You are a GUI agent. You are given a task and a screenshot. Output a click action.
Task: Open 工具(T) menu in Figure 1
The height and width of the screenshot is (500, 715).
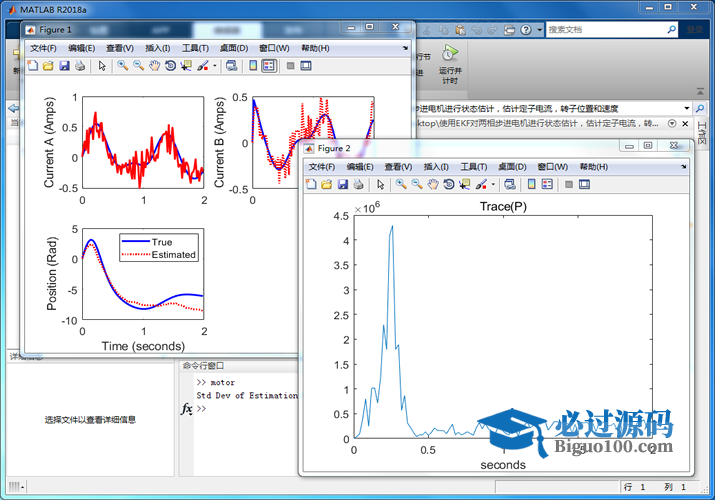pos(195,48)
